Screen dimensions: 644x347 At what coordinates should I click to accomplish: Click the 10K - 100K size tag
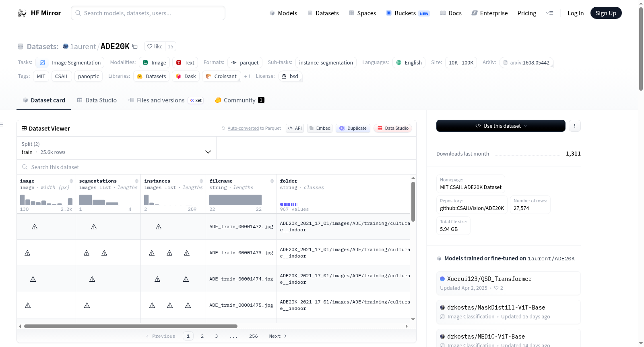[461, 62]
